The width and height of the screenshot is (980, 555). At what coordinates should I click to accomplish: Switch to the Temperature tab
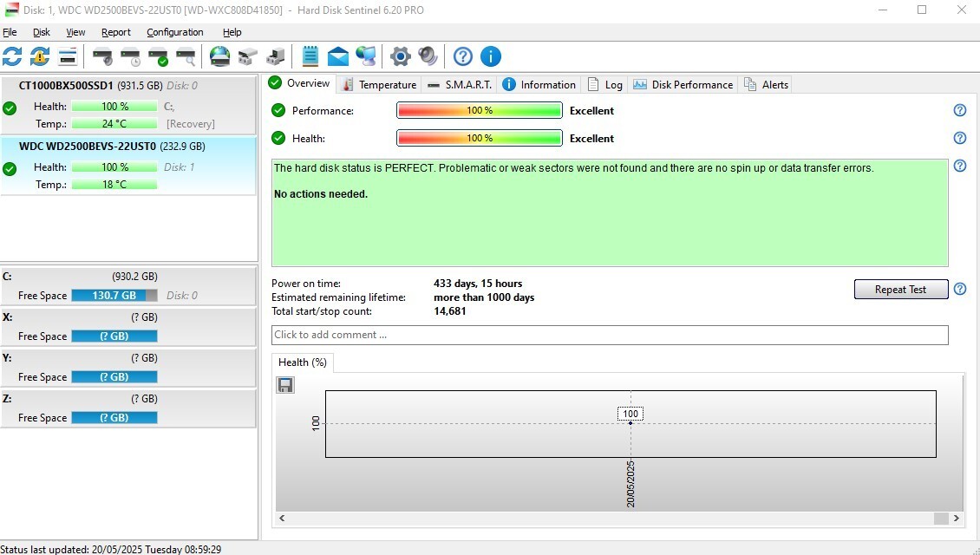tap(379, 84)
